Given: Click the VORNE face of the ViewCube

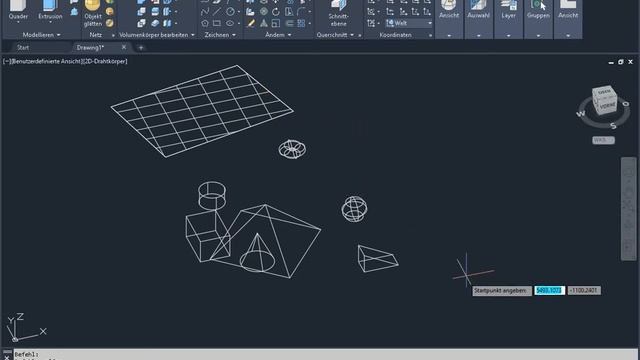Looking at the screenshot, I should (x=608, y=106).
